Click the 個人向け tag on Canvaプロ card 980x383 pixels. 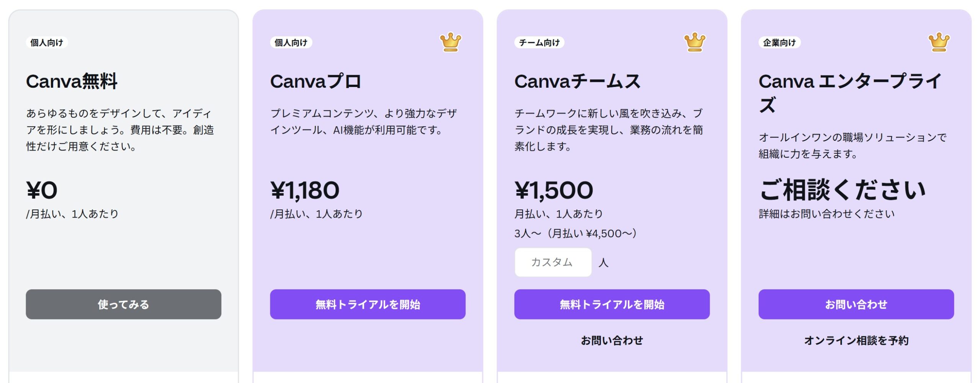point(291,43)
